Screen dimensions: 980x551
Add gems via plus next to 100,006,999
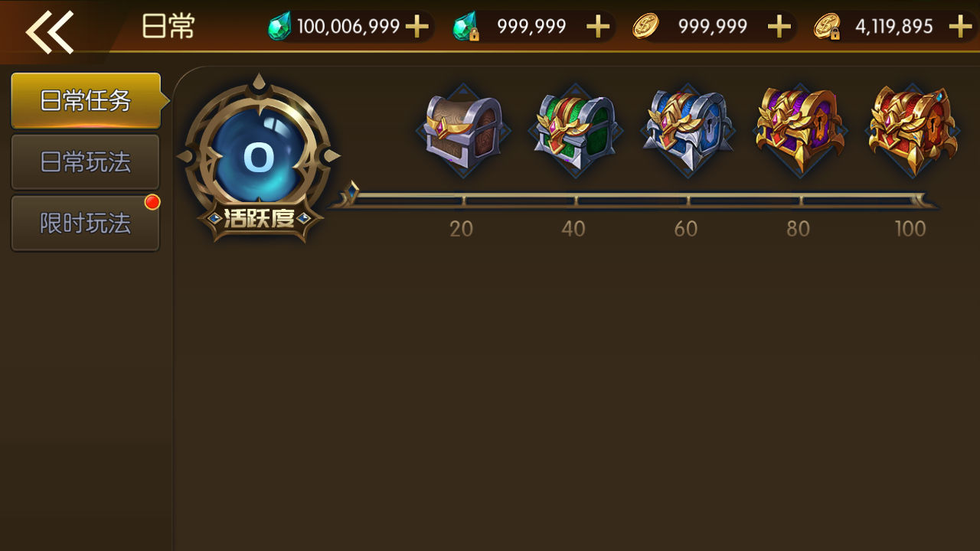417,27
